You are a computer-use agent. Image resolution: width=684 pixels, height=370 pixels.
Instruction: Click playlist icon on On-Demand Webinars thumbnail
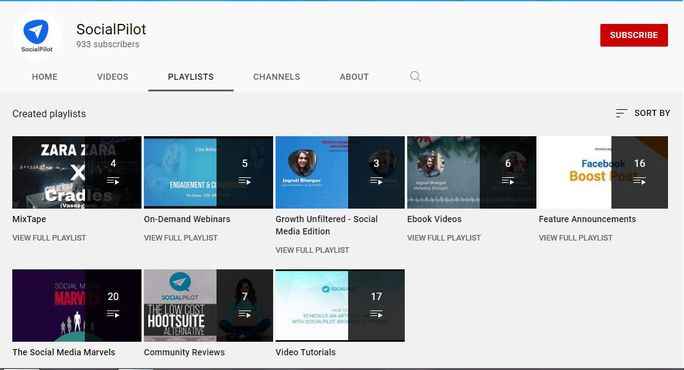tap(245, 181)
